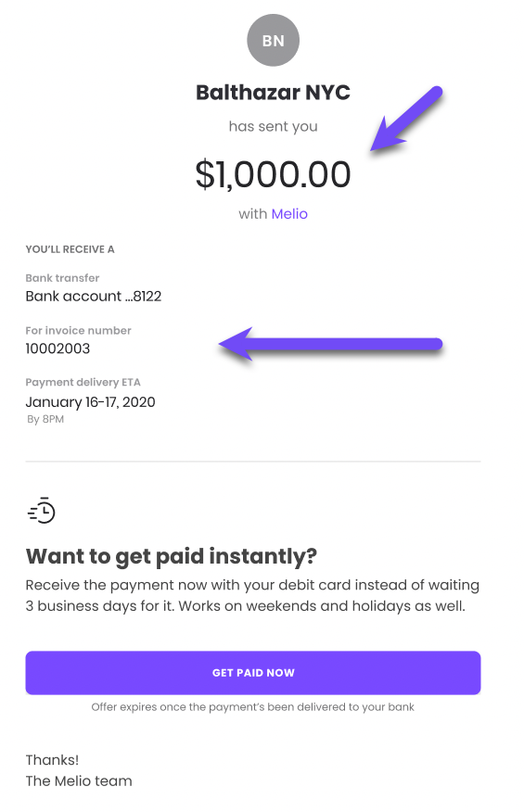Screen dimensions: 524x812
Task: Click the Want to get paid instantly heading
Action: pos(171,557)
